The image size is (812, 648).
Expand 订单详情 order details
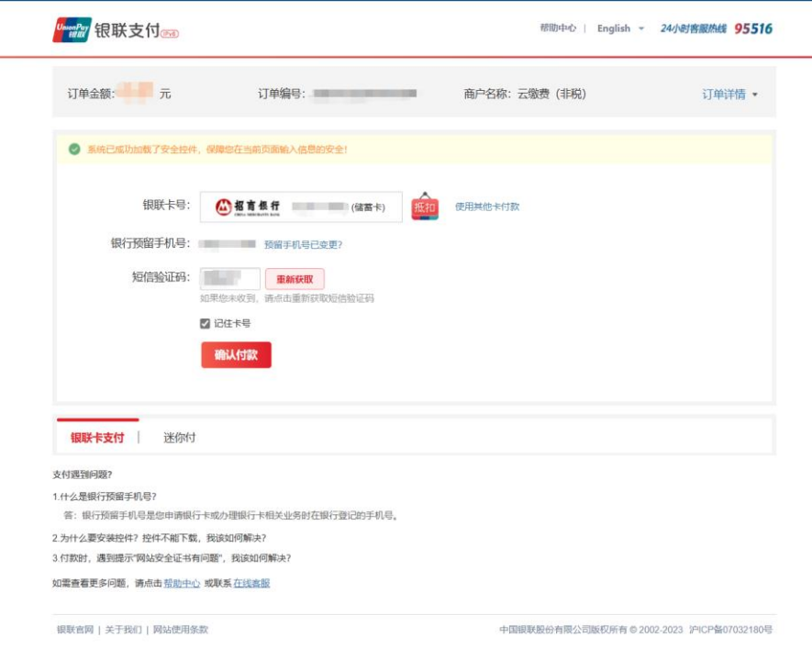729,94
